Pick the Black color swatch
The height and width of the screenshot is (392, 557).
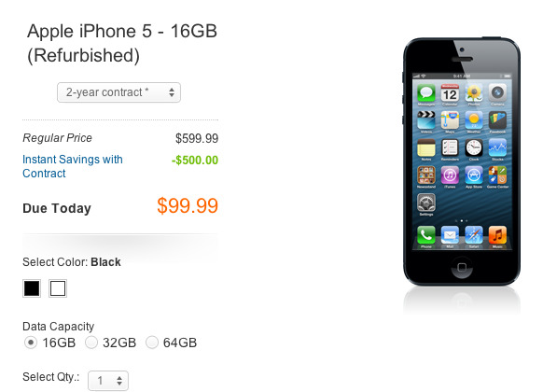(32, 288)
